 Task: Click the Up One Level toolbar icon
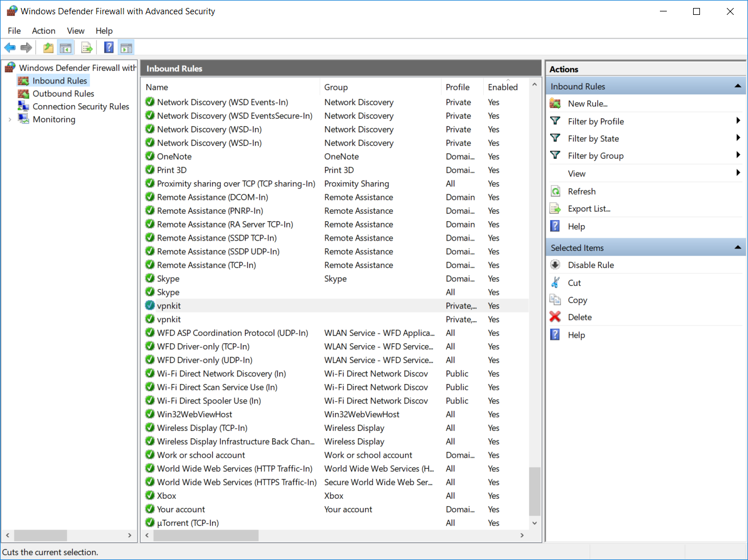tap(49, 48)
